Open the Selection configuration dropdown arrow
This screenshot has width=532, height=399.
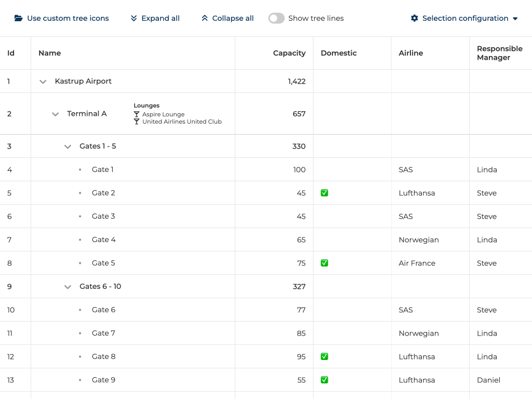(x=515, y=19)
